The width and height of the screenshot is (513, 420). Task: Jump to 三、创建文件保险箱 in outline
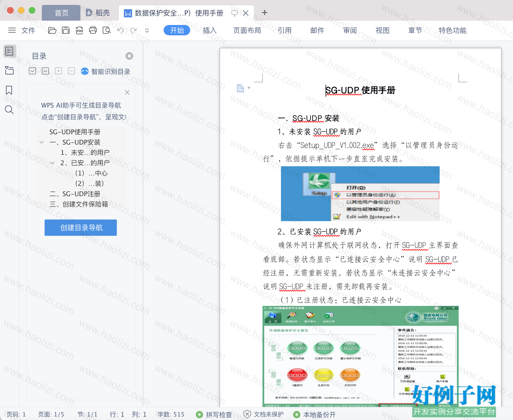[x=79, y=204]
